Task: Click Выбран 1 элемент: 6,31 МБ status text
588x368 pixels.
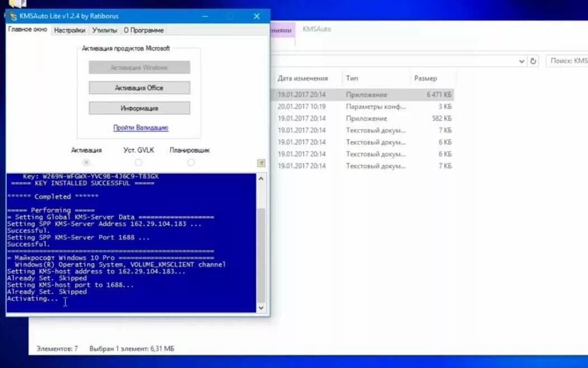Action: 131,348
